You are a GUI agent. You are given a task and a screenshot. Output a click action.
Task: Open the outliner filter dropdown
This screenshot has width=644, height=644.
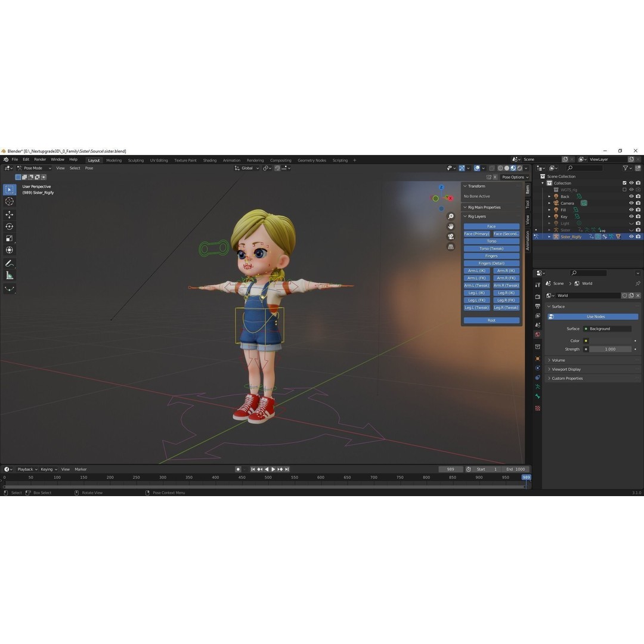point(626,168)
